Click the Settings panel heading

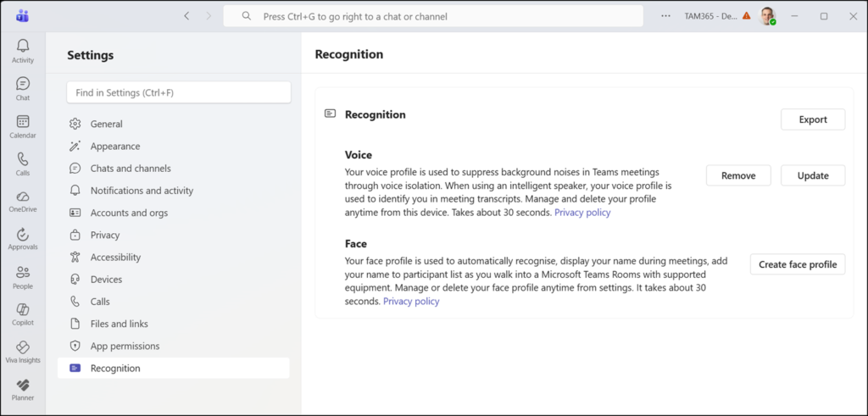coord(90,55)
